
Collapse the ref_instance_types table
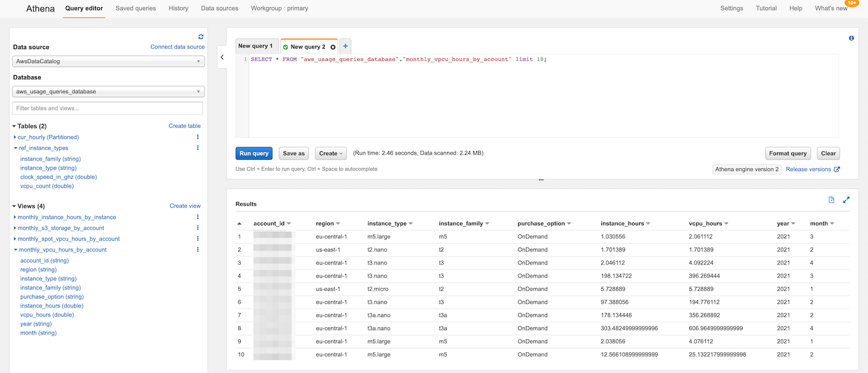click(x=15, y=148)
